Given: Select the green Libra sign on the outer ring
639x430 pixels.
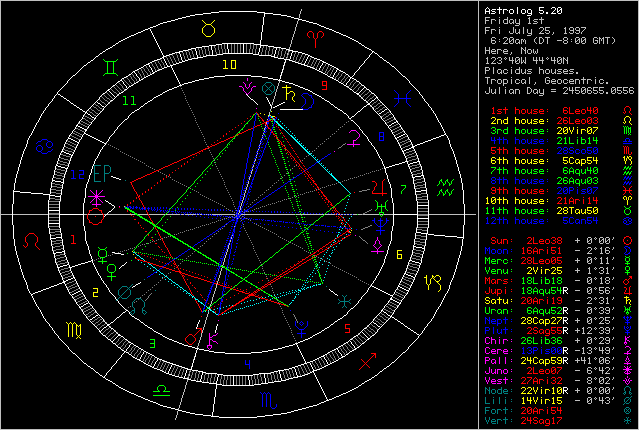Looking at the screenshot, I should [161, 390].
